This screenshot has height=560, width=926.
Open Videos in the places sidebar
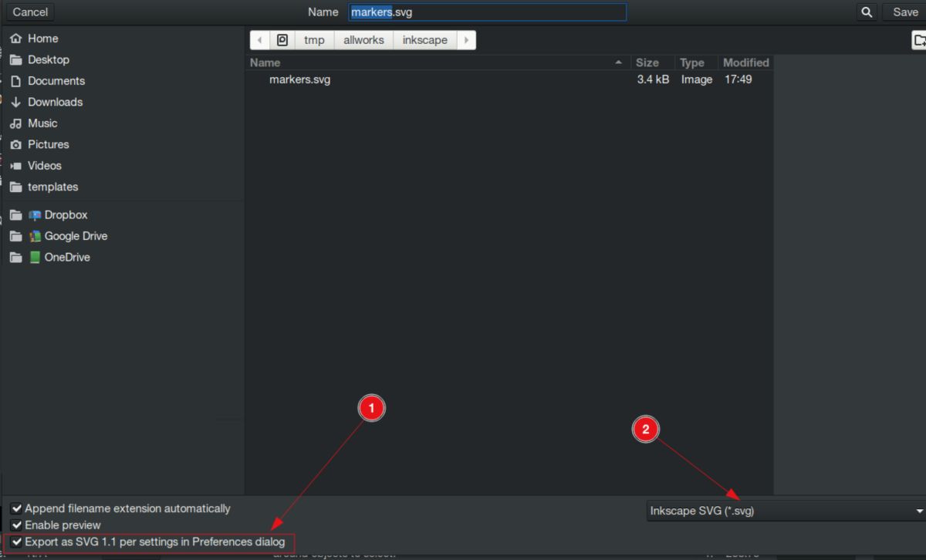45,165
